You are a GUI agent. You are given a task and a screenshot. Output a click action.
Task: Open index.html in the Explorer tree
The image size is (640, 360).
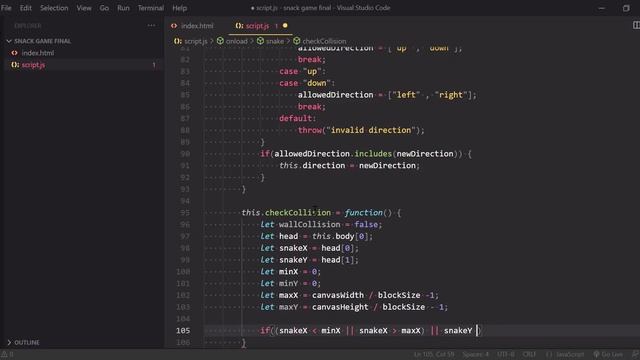click(38, 53)
